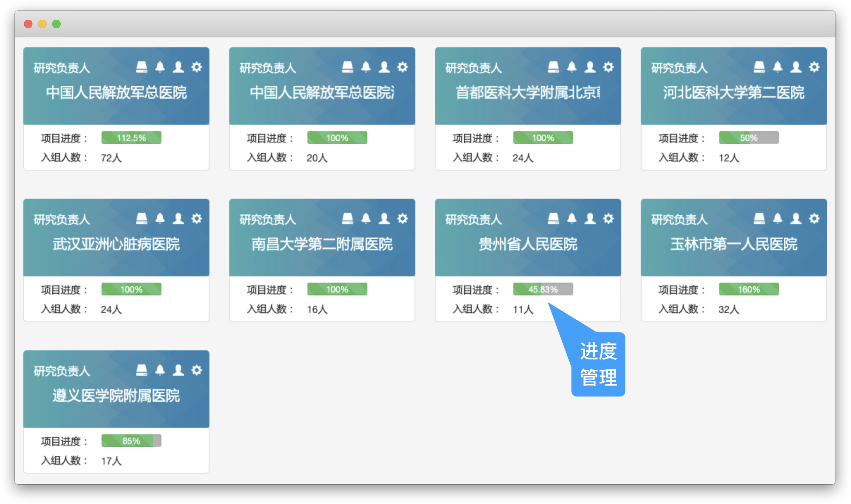Click the 进度管理 callout label
The height and width of the screenshot is (504, 851).
tap(598, 364)
